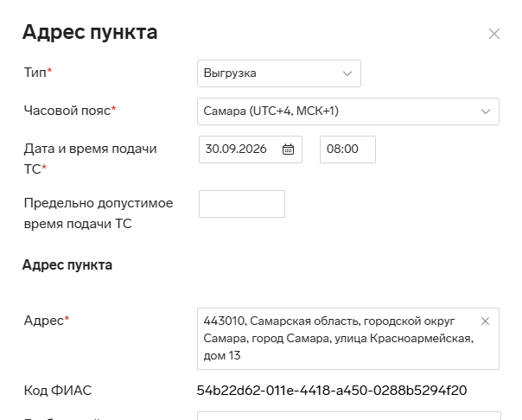Close the Адрес пункта dialog
Screen dimensions: 522x420
pos(494,34)
